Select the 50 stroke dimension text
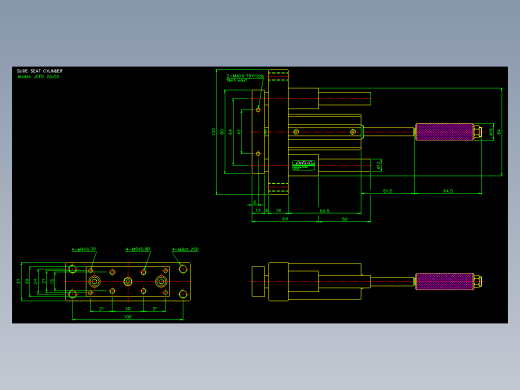Viewport: 520px width, 390px height. click(x=345, y=219)
